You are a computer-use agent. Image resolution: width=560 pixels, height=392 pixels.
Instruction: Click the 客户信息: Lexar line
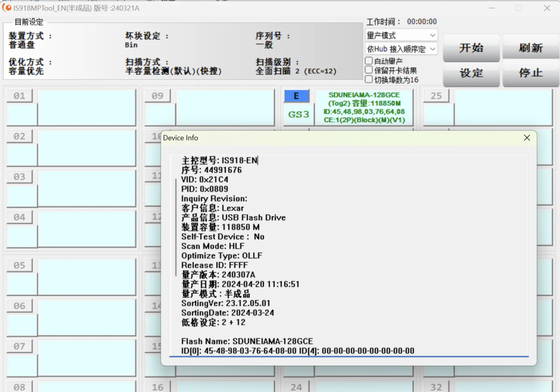[212, 208]
